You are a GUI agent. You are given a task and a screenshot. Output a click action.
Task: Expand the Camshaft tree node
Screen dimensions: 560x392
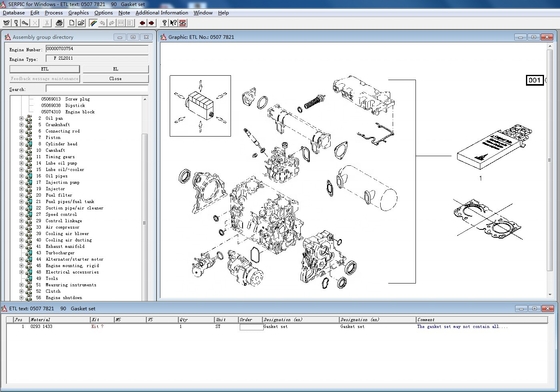[21, 150]
